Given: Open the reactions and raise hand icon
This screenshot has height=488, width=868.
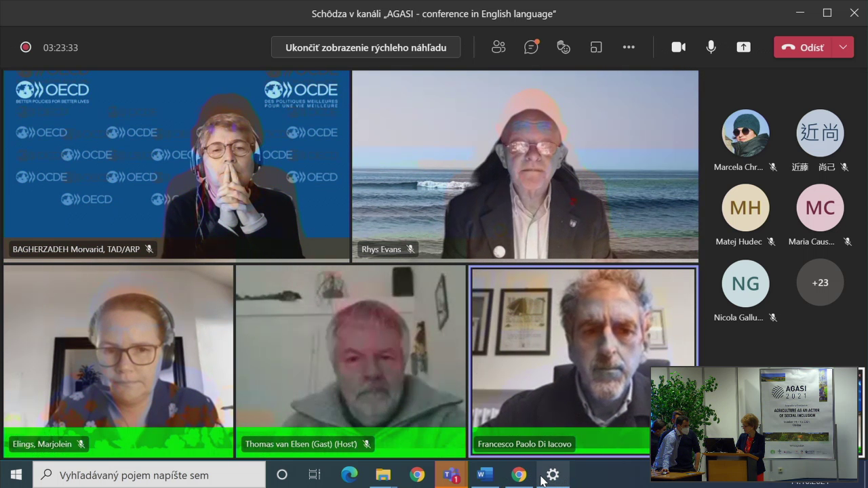Looking at the screenshot, I should click(564, 47).
